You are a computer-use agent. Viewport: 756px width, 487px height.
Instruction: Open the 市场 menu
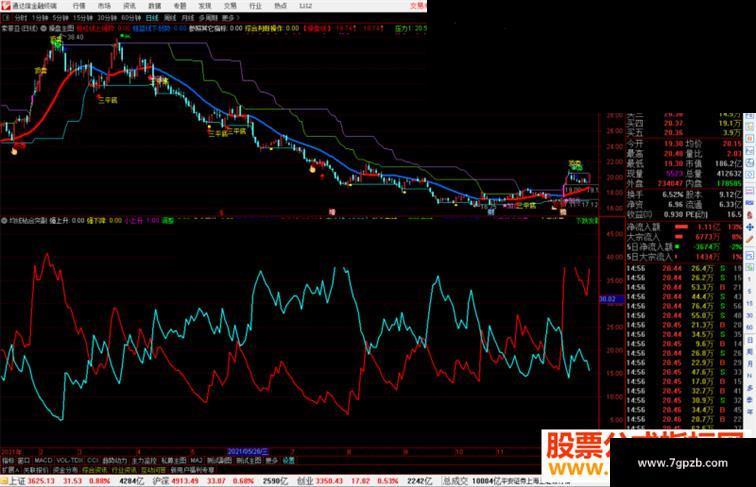click(104, 6)
